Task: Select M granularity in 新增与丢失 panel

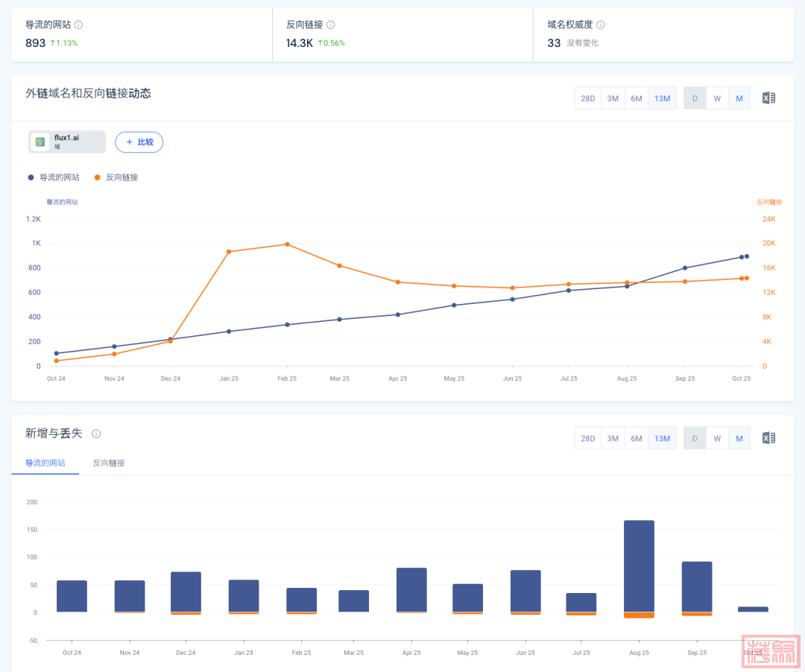Action: pos(739,438)
